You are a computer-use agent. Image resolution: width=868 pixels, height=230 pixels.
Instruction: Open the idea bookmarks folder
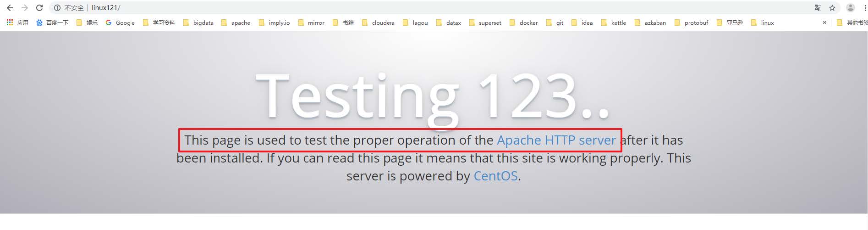(x=582, y=22)
